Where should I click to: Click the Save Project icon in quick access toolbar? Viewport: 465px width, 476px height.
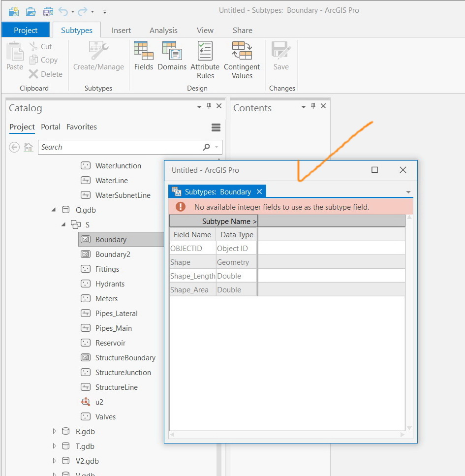48,11
